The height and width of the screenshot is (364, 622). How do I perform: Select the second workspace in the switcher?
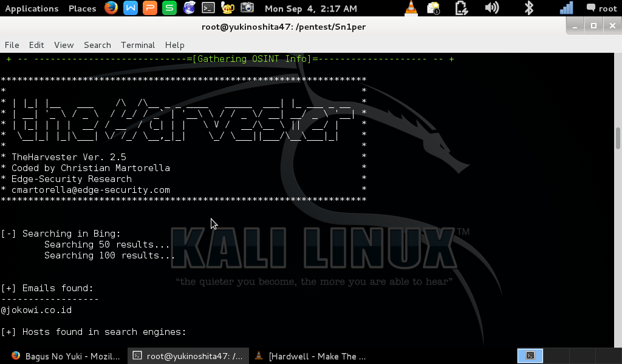point(556,356)
